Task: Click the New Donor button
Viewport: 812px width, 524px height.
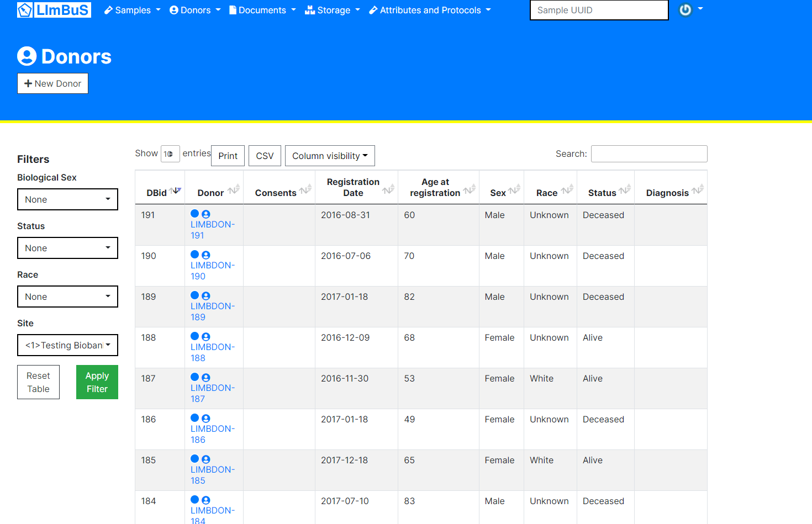Action: (52, 83)
